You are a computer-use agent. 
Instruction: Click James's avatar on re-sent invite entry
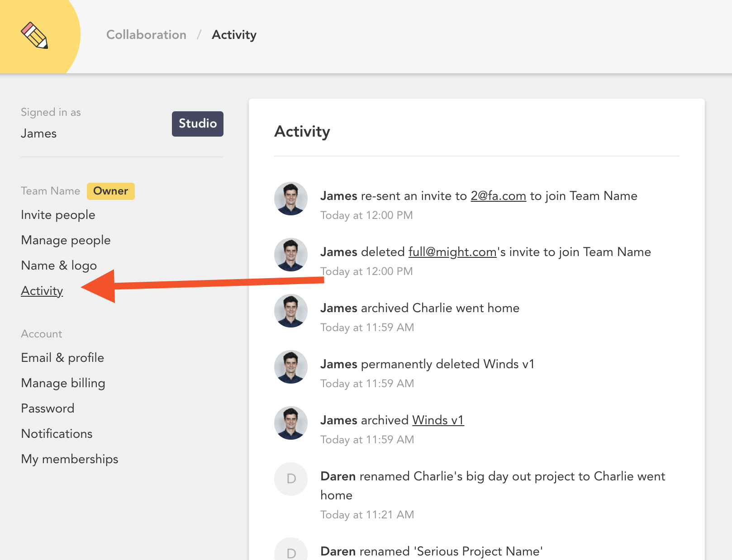coord(291,199)
